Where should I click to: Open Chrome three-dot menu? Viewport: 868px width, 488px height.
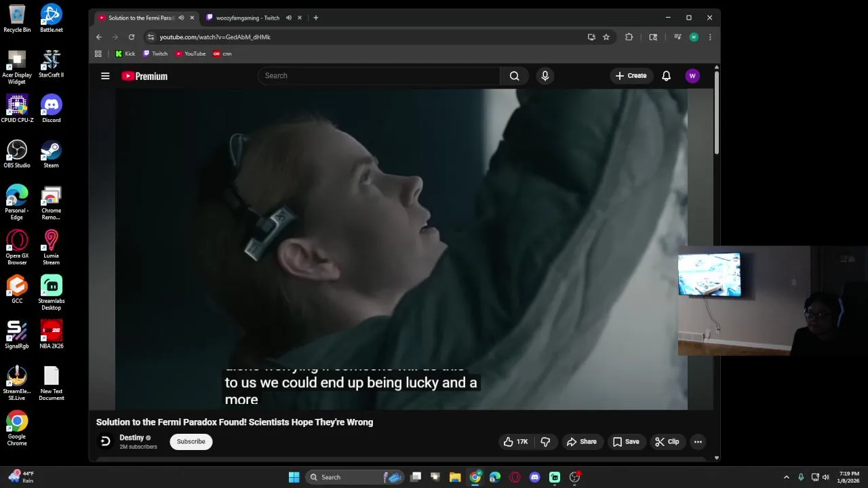click(710, 37)
